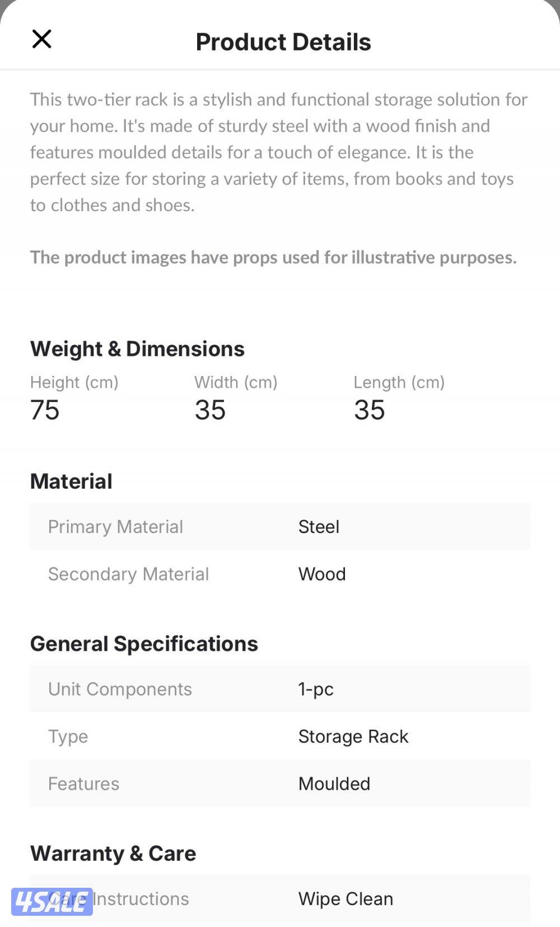Select the Wood material value

[x=322, y=574]
